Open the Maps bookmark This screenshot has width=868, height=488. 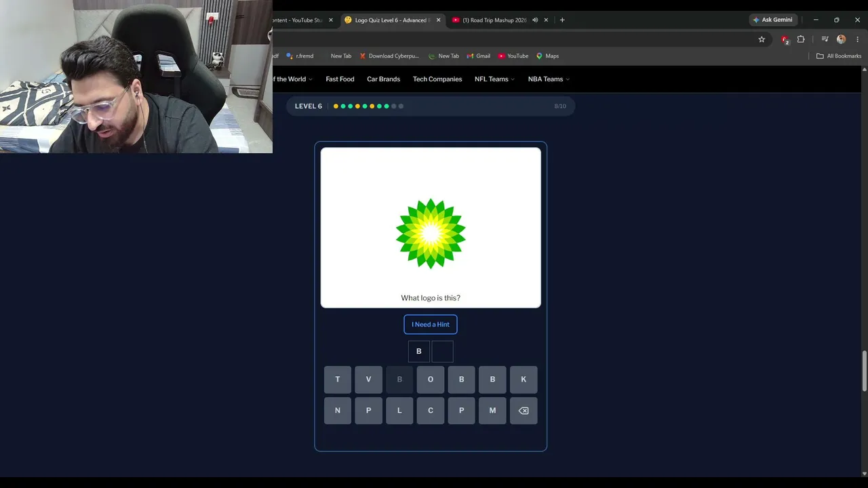[547, 56]
